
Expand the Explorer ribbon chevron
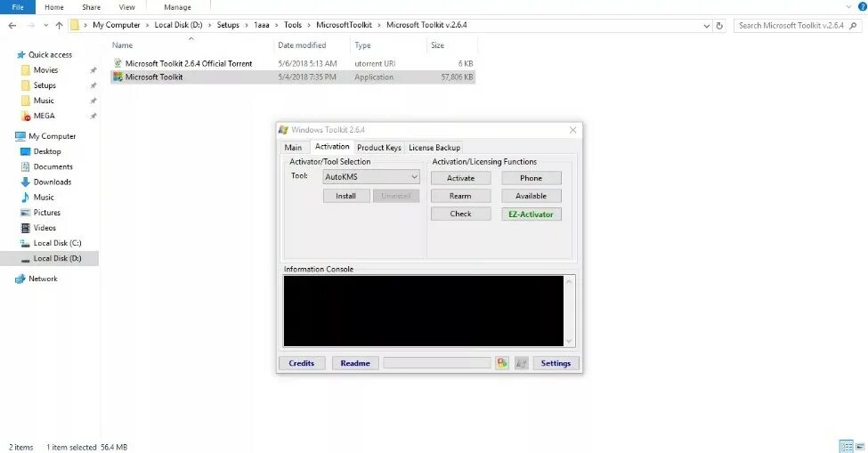tap(848, 6)
